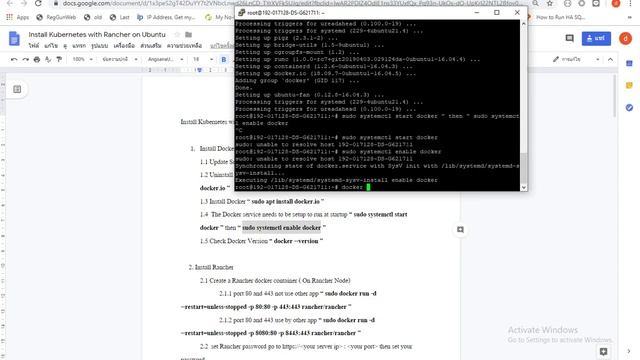Open the RegGunWeb bookmark
The image size is (640, 360).
click(x=56, y=17)
